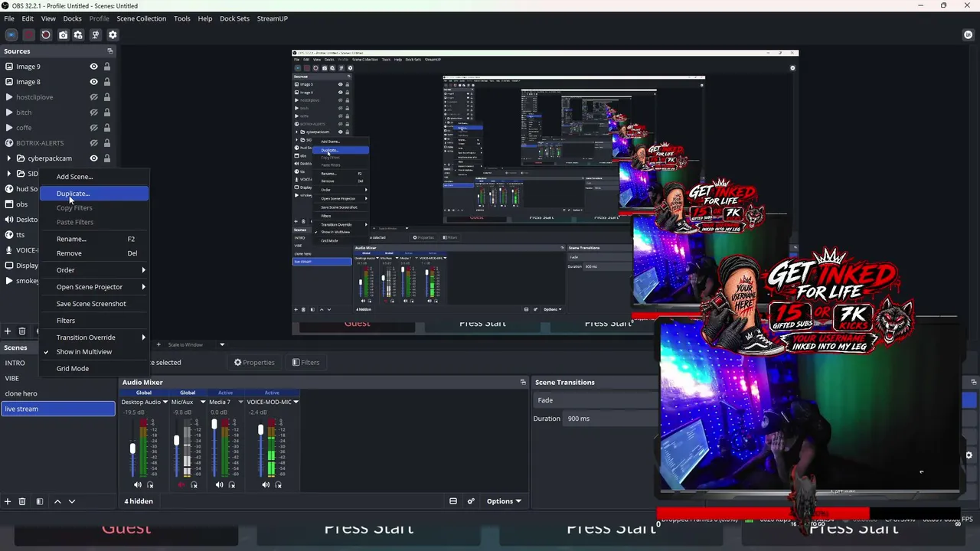
Task: Hide the Image 8 source
Action: [x=93, y=82]
